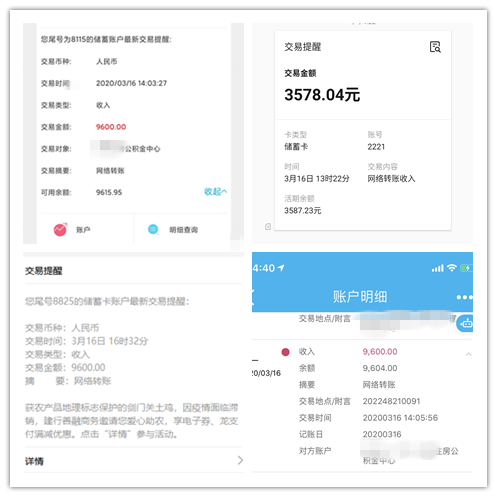Viewport: 497px width, 497px height.
Task: Tap the location arrow beside 4:40
Action: click(x=282, y=268)
